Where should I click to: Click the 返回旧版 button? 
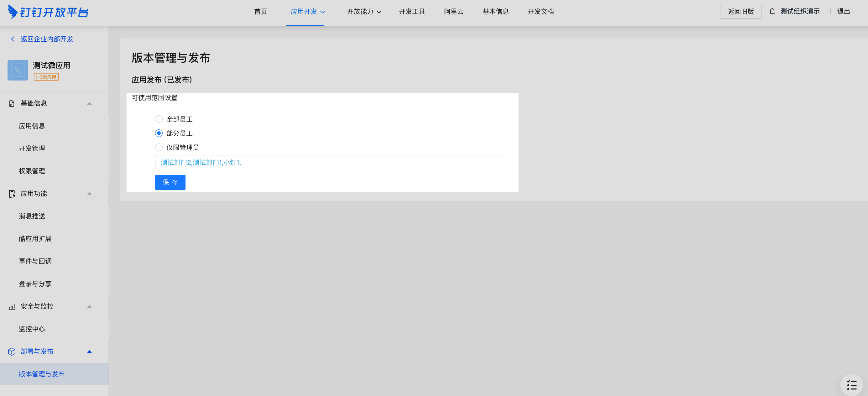[740, 12]
